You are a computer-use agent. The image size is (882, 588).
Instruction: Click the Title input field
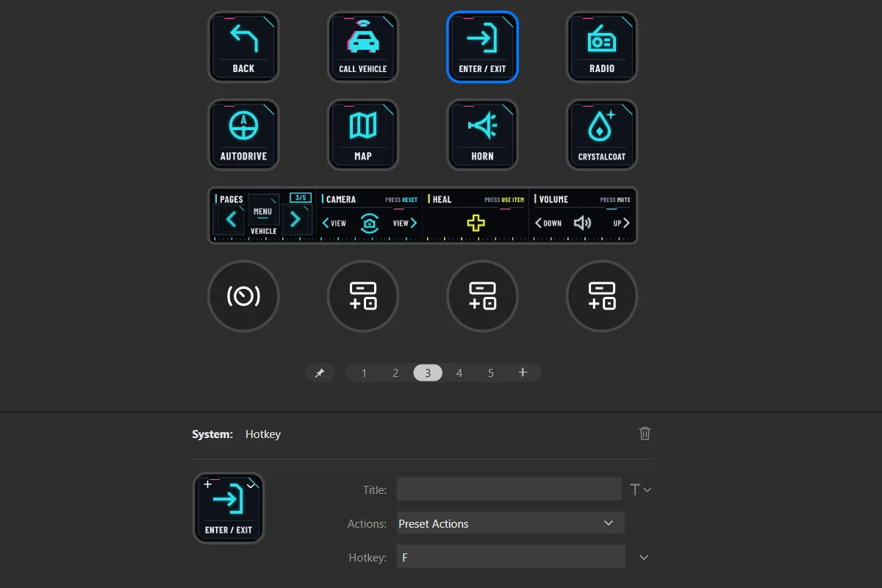tap(509, 489)
